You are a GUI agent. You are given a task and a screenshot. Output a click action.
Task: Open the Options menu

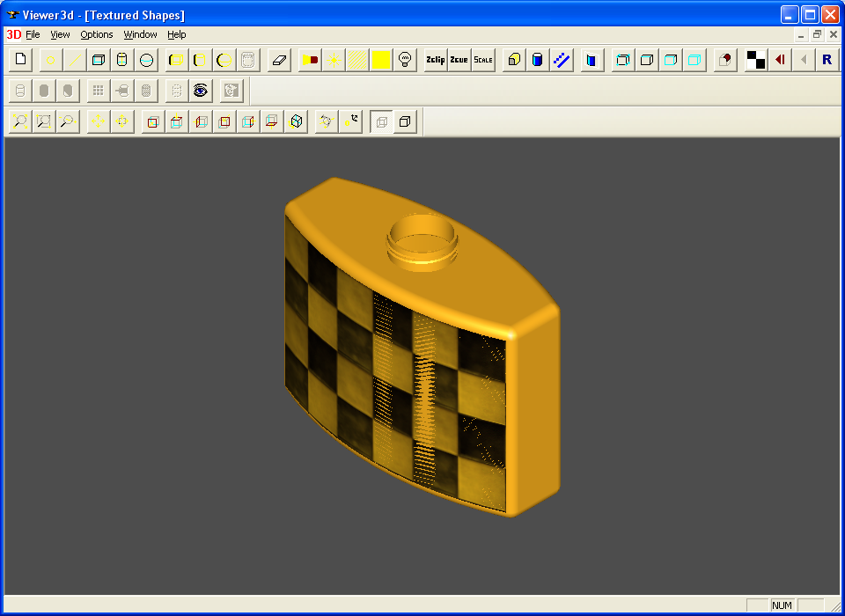coord(97,34)
